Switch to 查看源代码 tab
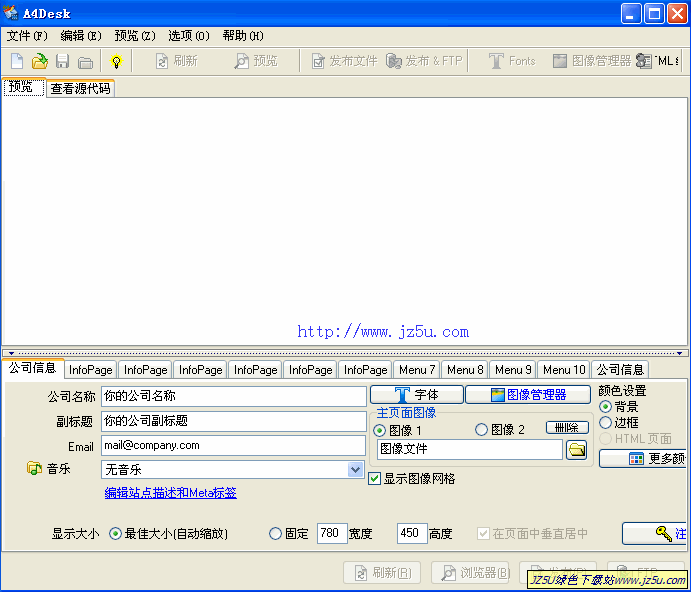The width and height of the screenshot is (691, 592). tap(80, 89)
